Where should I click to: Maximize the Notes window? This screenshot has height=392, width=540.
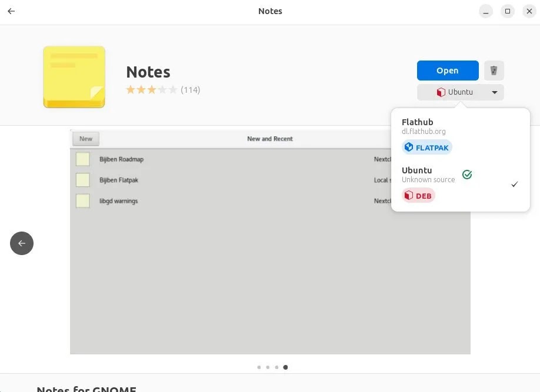pos(507,11)
